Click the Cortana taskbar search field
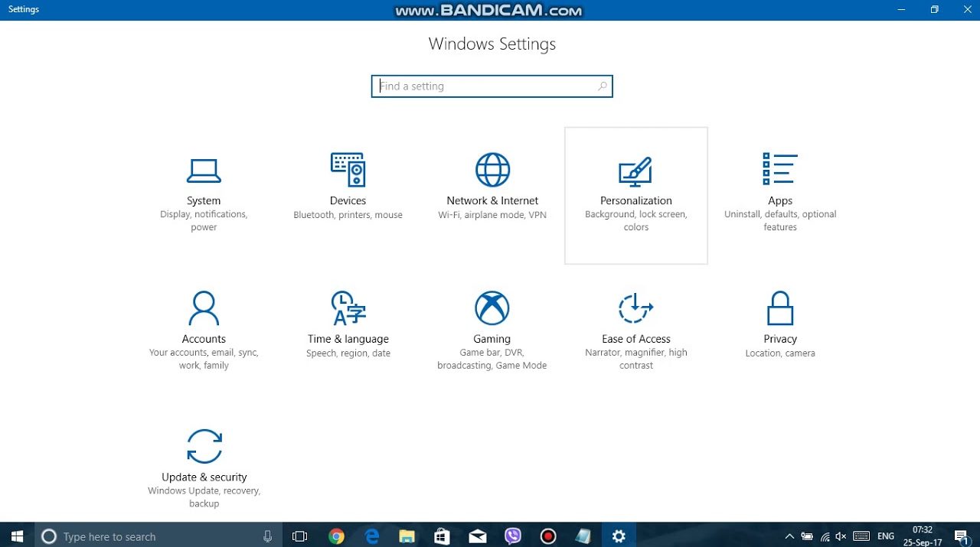Screen dimensions: 980x547 click(x=153, y=536)
